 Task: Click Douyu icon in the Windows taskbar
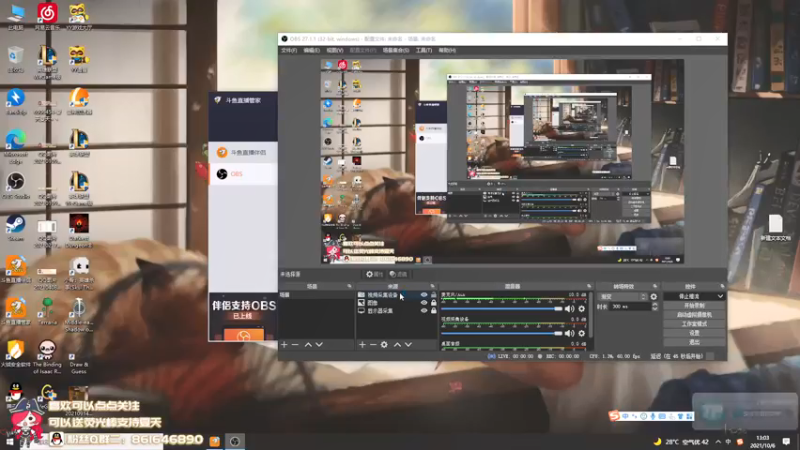215,441
